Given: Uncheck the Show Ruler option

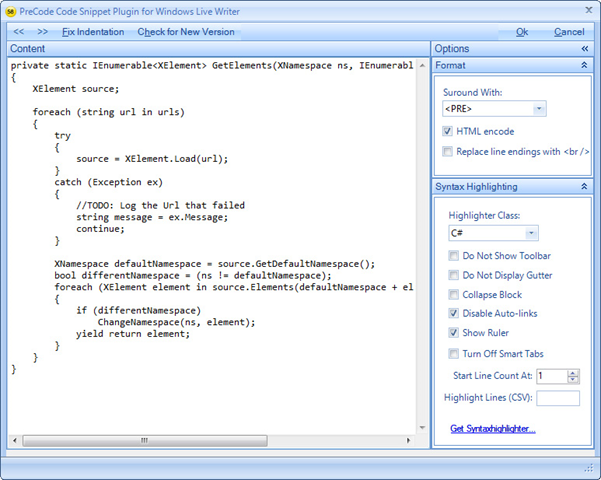Looking at the screenshot, I should [453, 332].
